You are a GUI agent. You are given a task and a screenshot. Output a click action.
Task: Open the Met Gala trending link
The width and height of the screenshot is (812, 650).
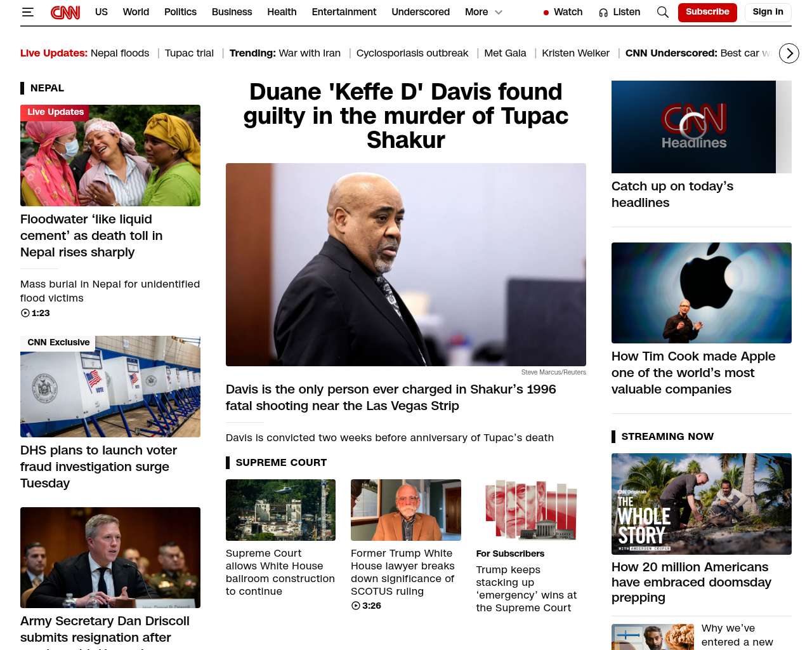505,53
